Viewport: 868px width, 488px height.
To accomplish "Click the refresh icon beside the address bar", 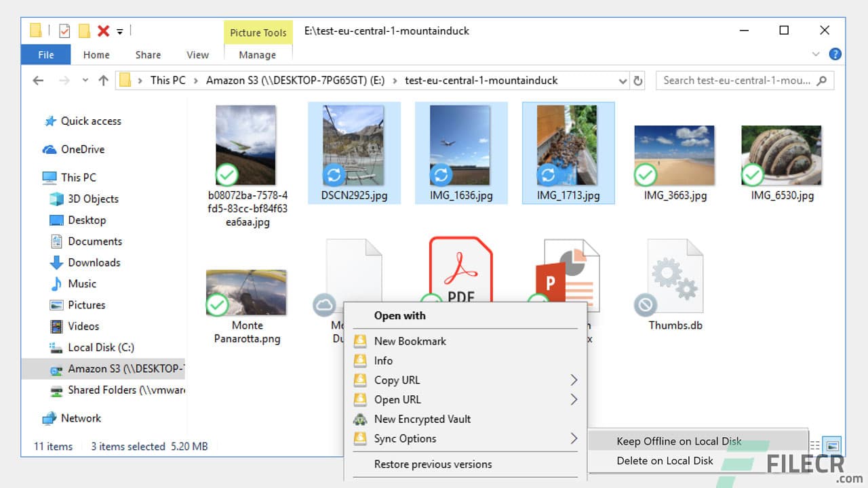I will pos(638,80).
